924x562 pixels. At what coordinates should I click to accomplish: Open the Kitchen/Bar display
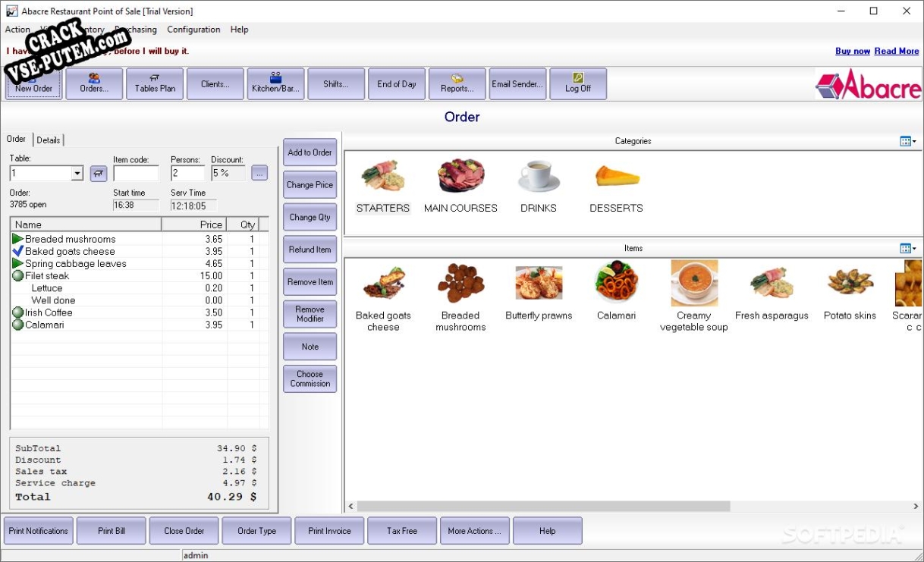(275, 83)
